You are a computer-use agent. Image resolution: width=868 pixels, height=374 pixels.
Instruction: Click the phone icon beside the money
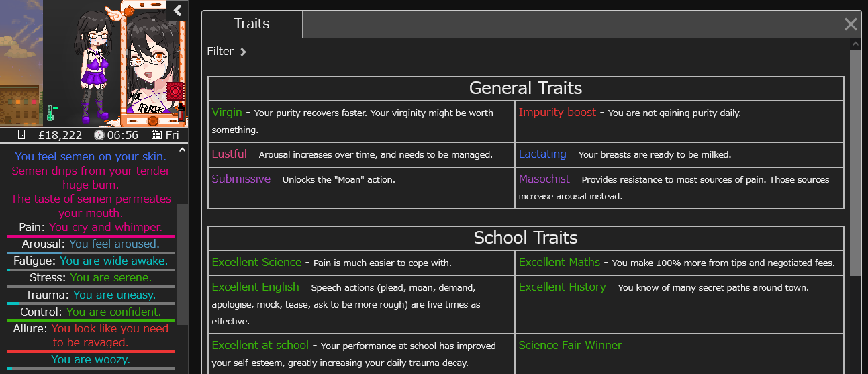coord(21,135)
